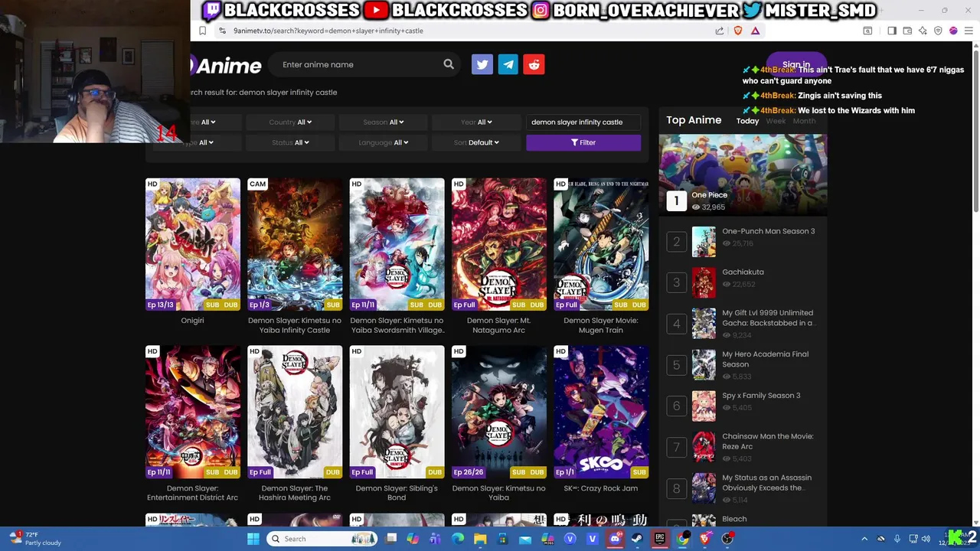Open the Telegram share button on site header

click(x=508, y=64)
